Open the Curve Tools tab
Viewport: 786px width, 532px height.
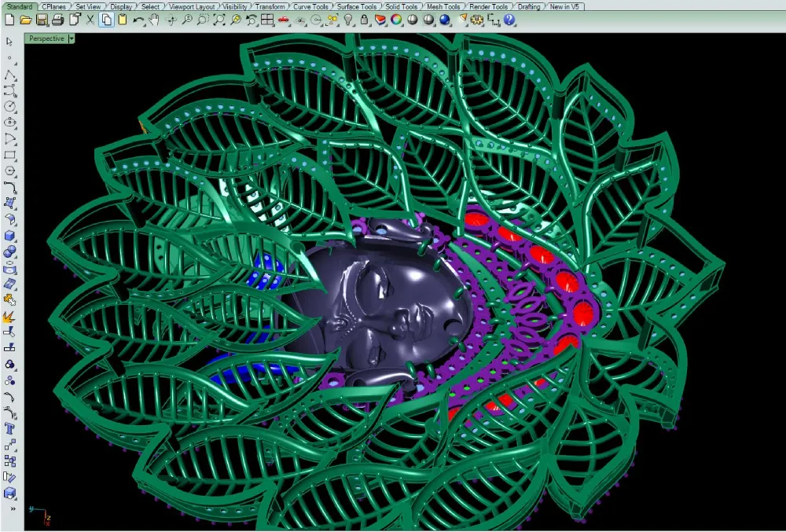pos(310,6)
